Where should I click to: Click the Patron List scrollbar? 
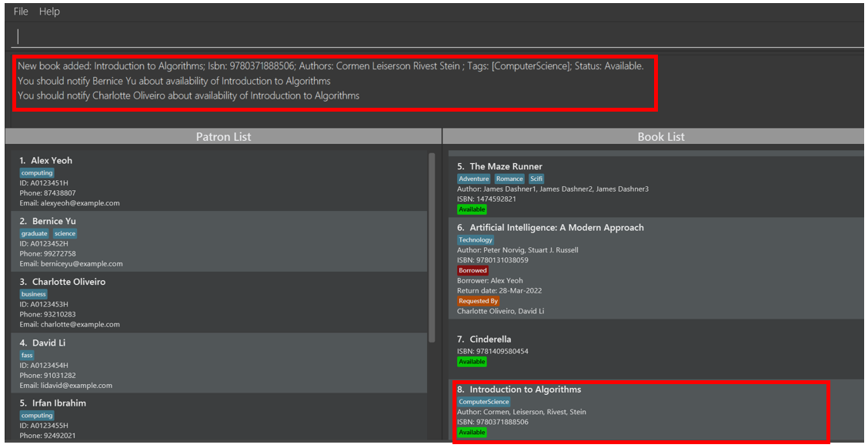pos(432,247)
